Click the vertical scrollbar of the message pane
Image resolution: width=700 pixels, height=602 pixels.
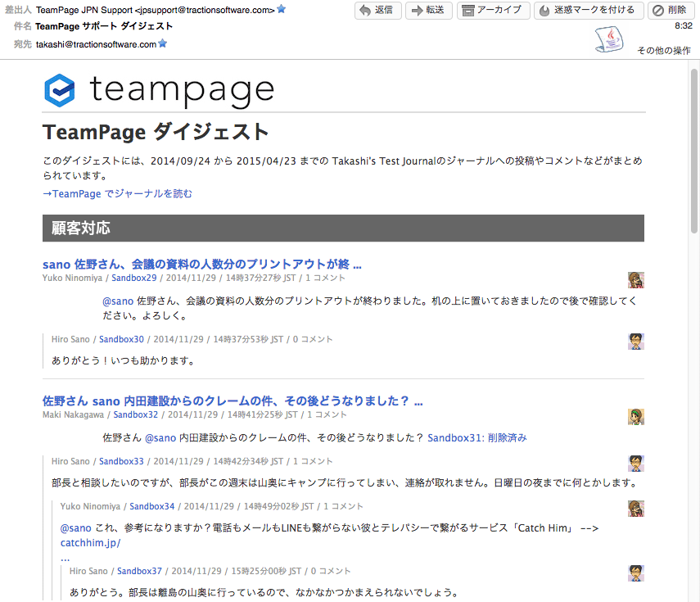click(x=694, y=328)
